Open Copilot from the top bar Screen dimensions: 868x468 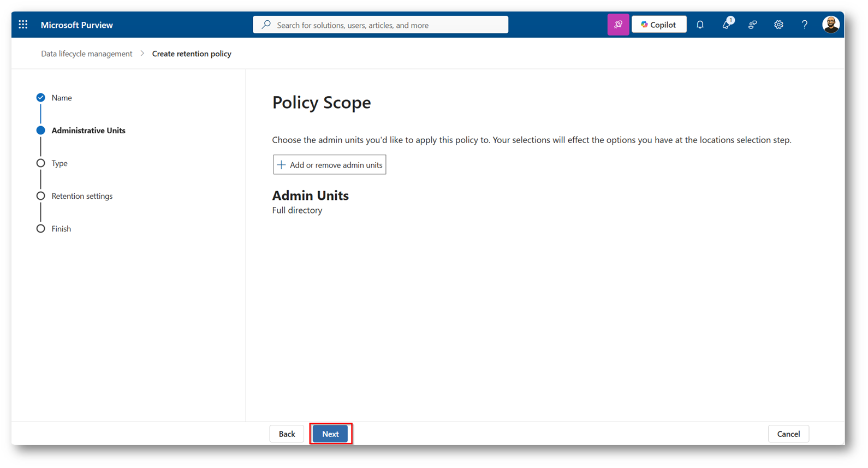[659, 25]
